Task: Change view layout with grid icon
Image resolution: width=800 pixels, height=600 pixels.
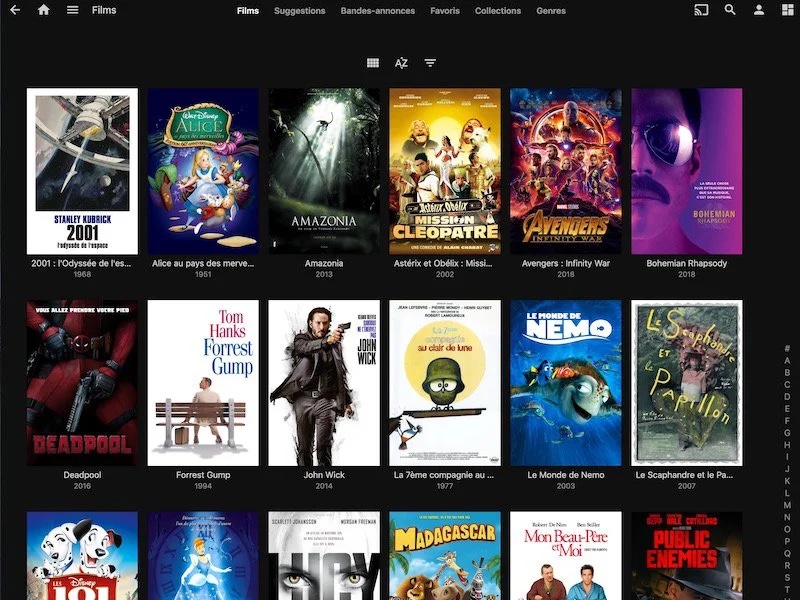Action: point(373,63)
